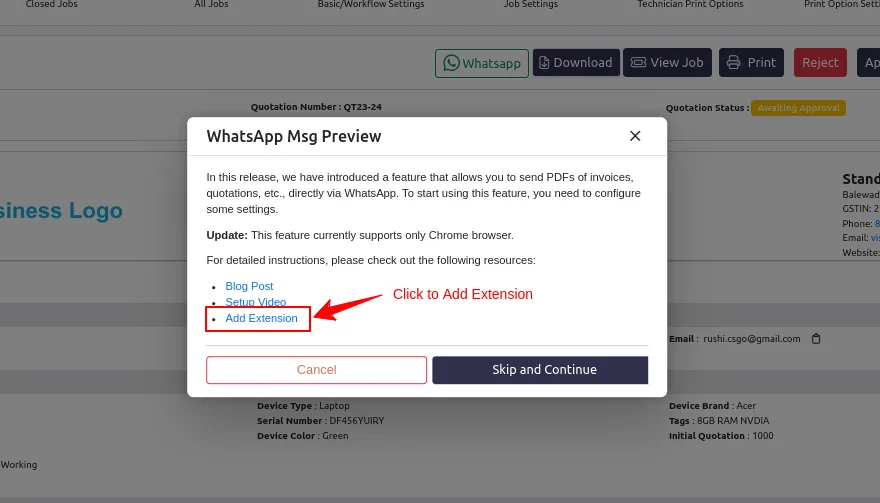Click the Device Type Laptop text
Image resolution: width=880 pixels, height=503 pixels.
tap(303, 405)
